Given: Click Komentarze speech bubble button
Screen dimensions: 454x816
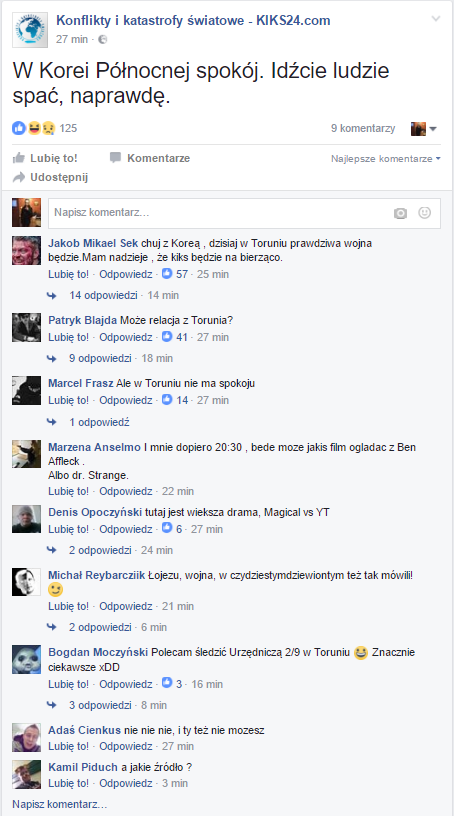Looking at the screenshot, I should pyautogui.click(x=150, y=158).
